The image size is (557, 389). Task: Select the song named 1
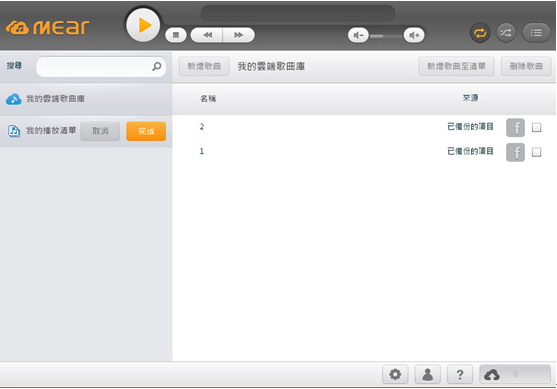pos(201,152)
